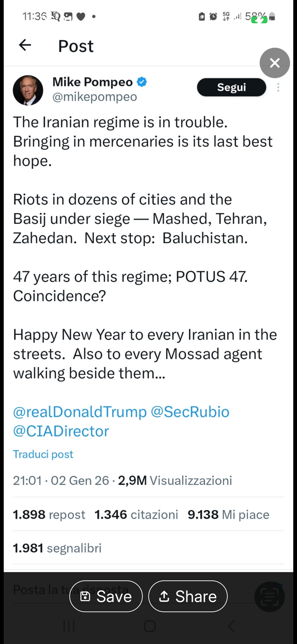View the 9.138 Mi piace list

pos(228,515)
